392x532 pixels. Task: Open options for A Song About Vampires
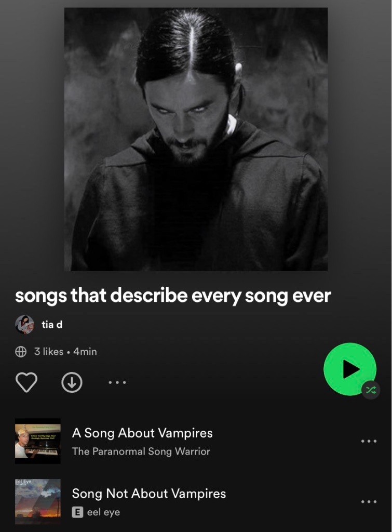point(369,441)
